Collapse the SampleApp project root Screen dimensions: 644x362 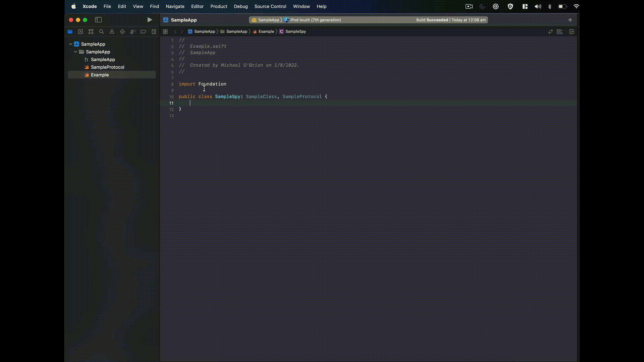[x=71, y=44]
